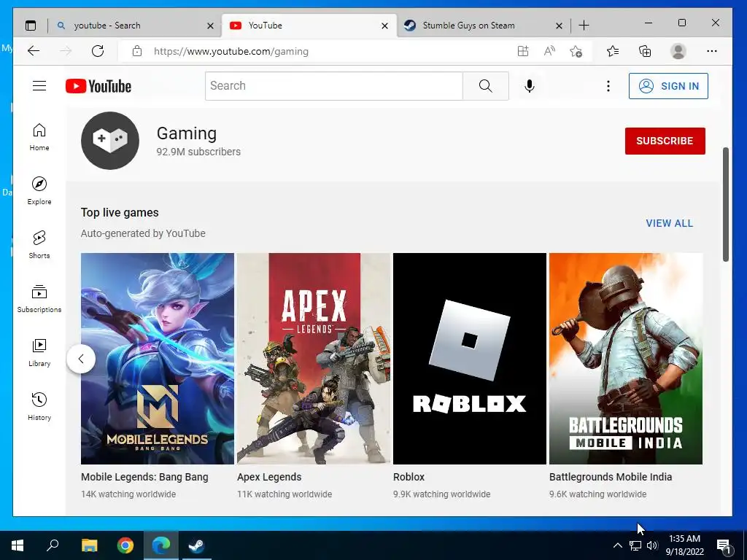Click the Read aloud icon
The image size is (747, 560).
tap(549, 51)
